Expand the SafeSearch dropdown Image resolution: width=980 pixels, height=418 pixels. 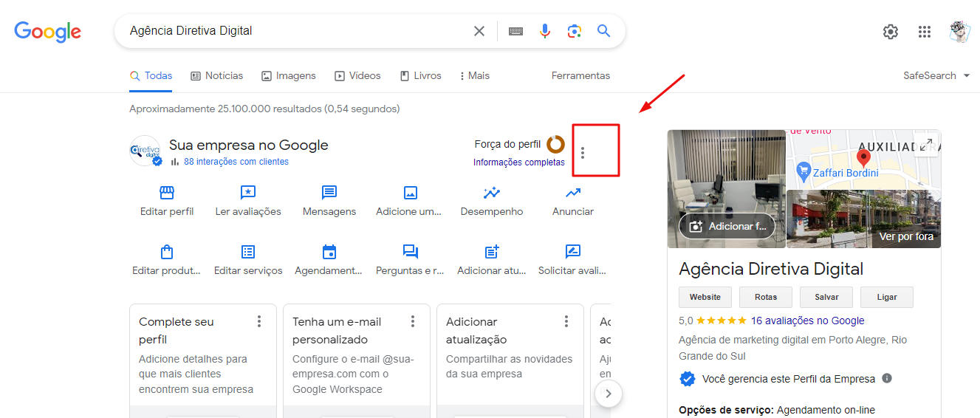[936, 75]
